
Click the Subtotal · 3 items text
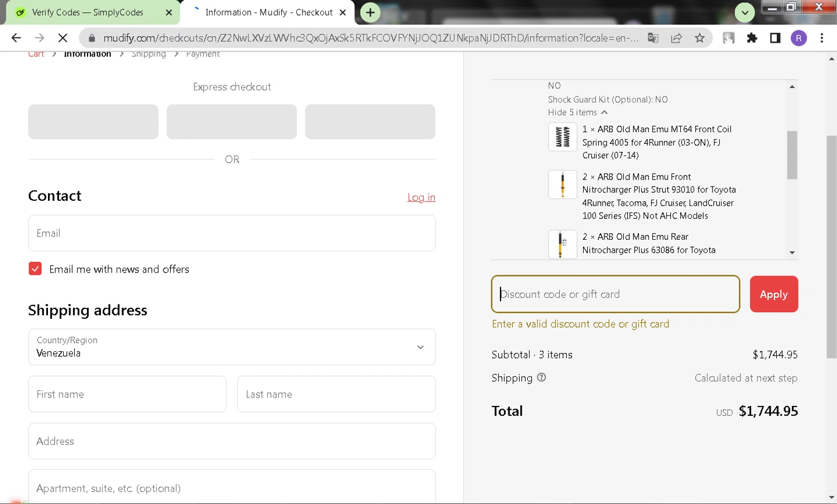[532, 355]
